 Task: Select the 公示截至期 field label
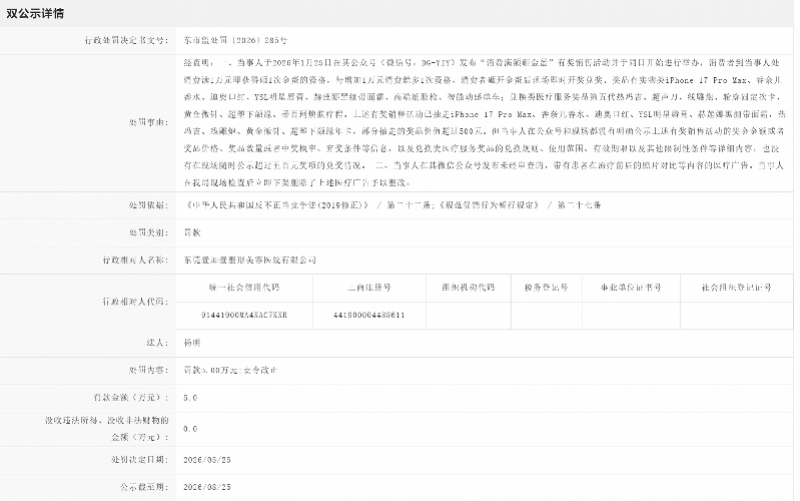(144, 487)
